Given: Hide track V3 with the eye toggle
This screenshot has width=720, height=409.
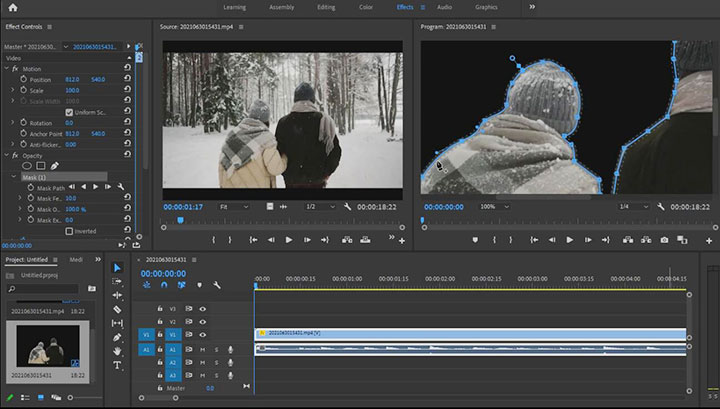Looking at the screenshot, I should pos(202,309).
